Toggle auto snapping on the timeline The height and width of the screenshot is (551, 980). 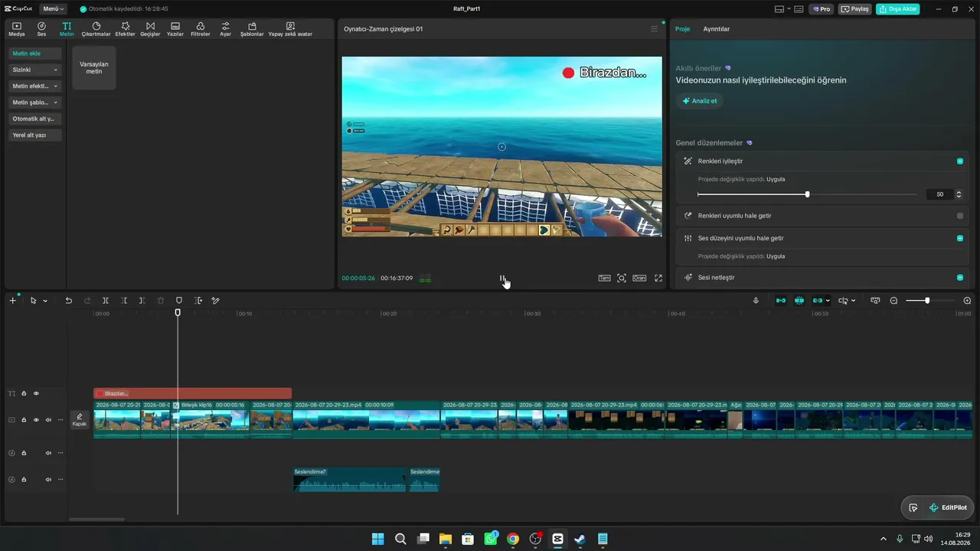point(799,301)
